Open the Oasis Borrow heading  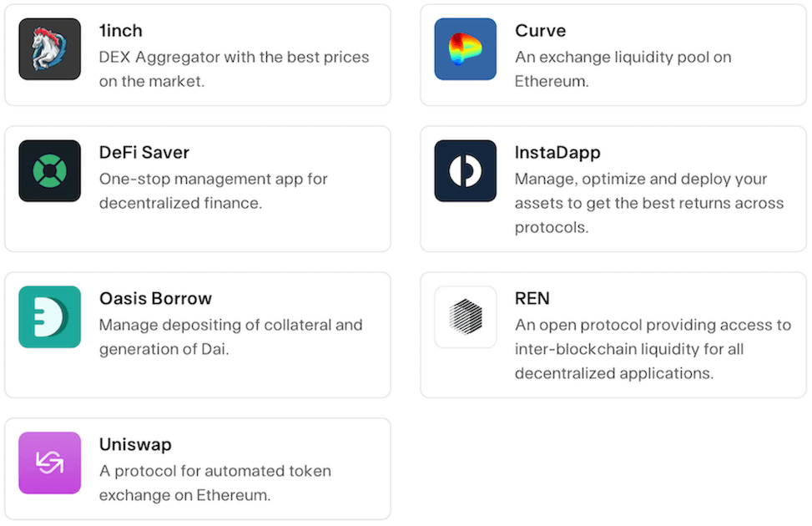pos(155,299)
